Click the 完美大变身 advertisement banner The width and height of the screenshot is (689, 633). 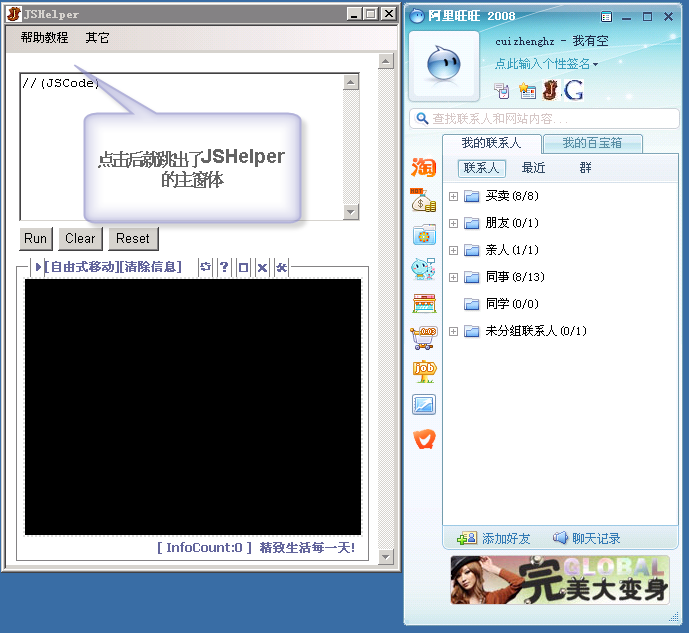560,580
